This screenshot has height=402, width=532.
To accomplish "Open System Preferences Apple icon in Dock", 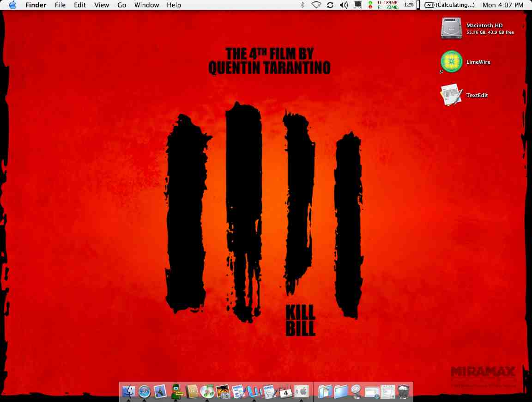I will point(301,391).
